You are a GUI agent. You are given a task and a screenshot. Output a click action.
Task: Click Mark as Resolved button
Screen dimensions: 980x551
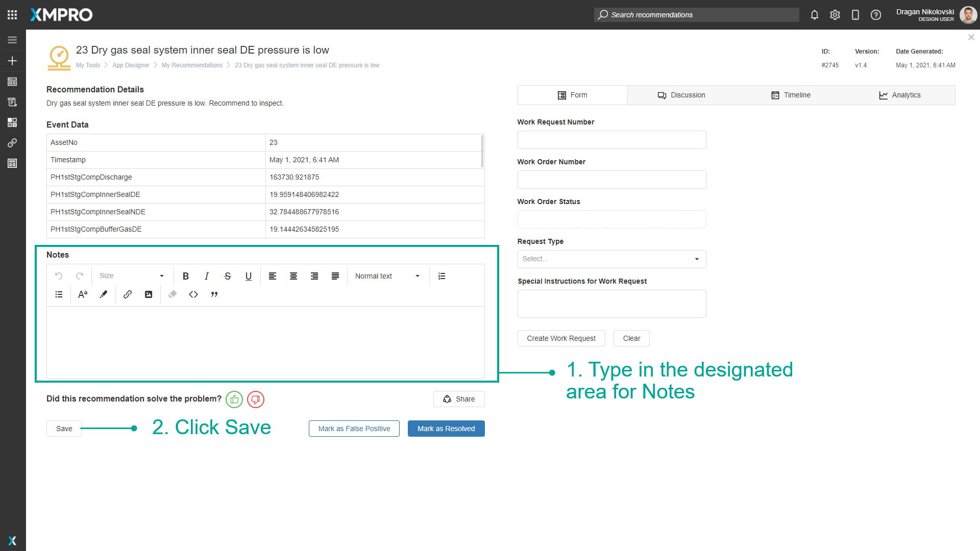[x=446, y=429]
